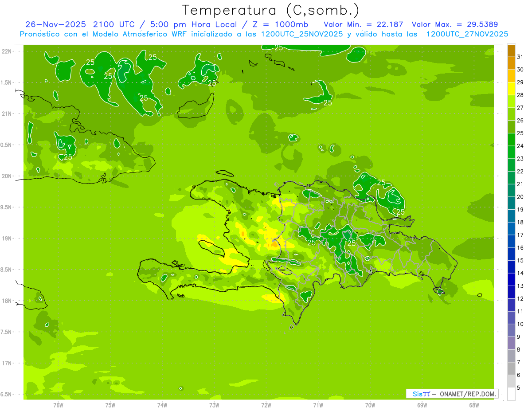Click legend value 22
This screenshot has height=411, width=532.
point(520,172)
